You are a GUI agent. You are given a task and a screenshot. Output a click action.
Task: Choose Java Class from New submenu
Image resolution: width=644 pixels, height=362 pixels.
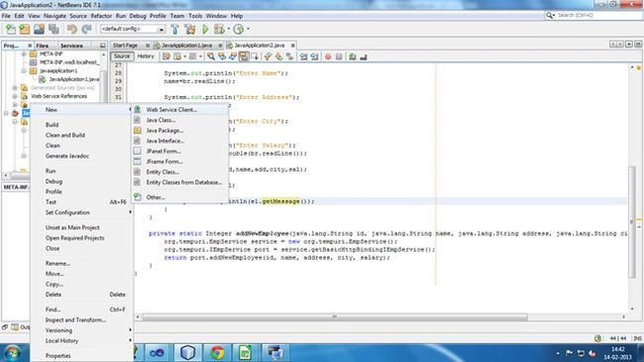click(180, 120)
